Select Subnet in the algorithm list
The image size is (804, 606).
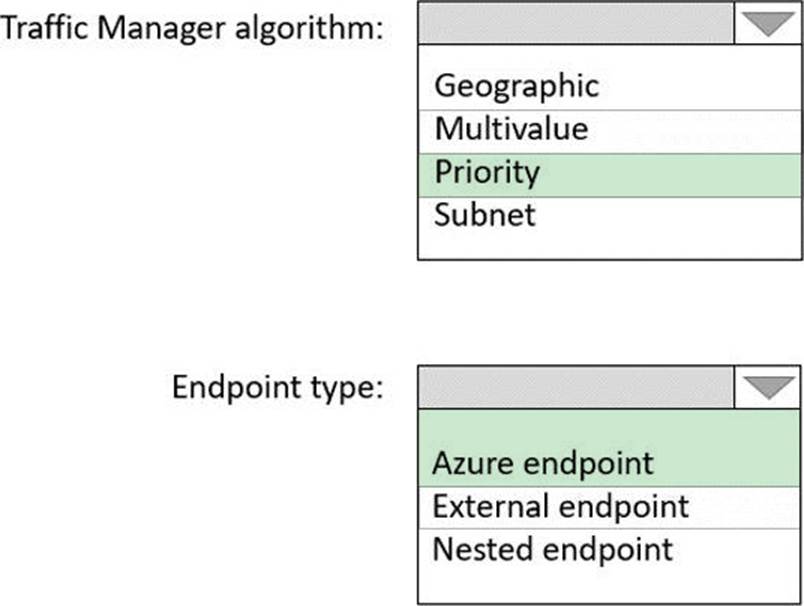click(485, 215)
